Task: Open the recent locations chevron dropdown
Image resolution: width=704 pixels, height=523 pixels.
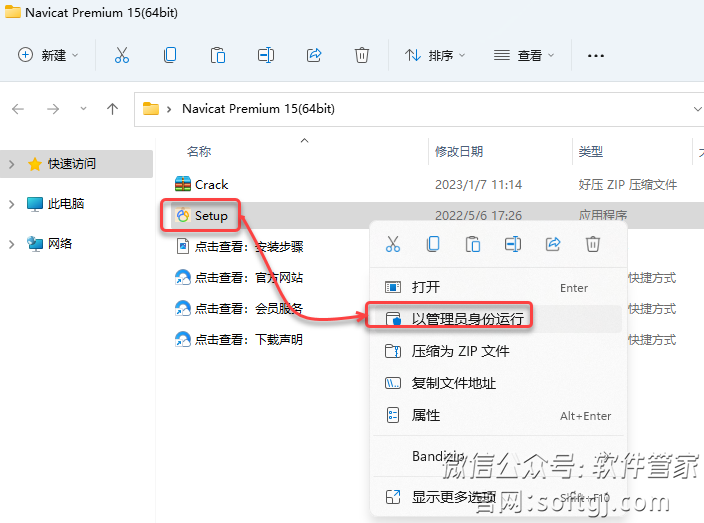Action: [x=83, y=109]
